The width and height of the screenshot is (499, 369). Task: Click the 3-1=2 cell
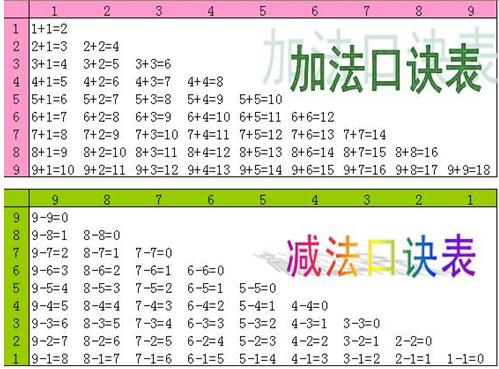pos(362,359)
